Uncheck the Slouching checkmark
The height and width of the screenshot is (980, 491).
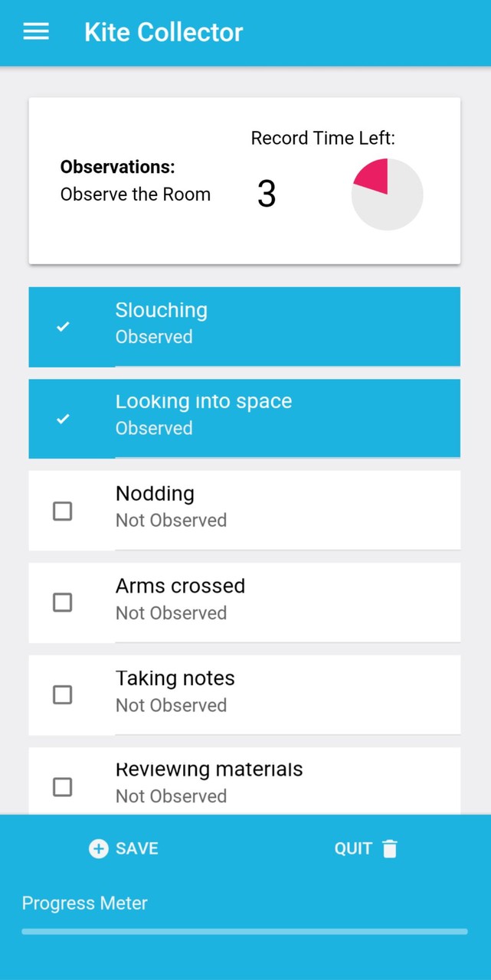(x=64, y=327)
